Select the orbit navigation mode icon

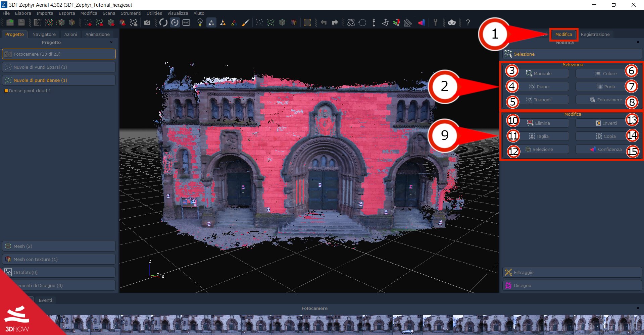pyautogui.click(x=163, y=22)
